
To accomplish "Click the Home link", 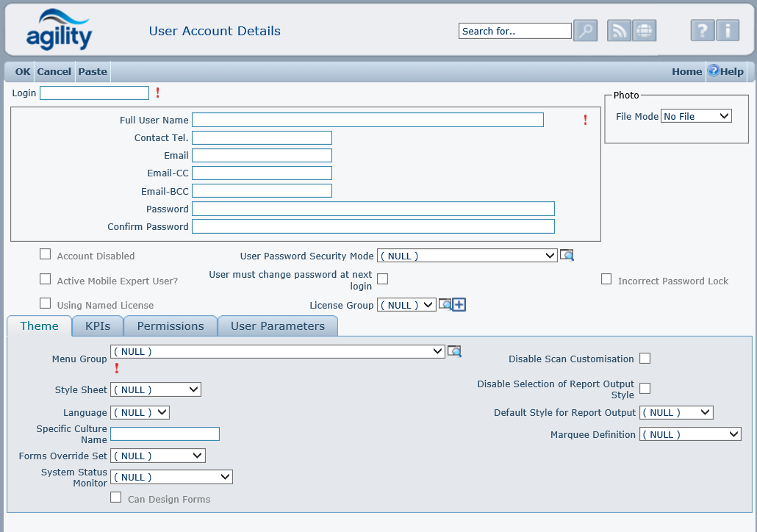I will coord(686,71).
